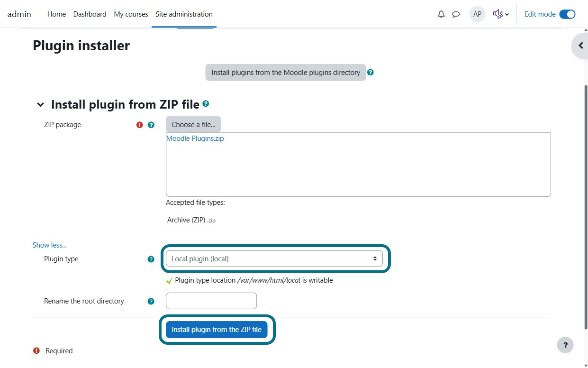Open the footer question mark button
The height and width of the screenshot is (368, 588).
[x=565, y=345]
